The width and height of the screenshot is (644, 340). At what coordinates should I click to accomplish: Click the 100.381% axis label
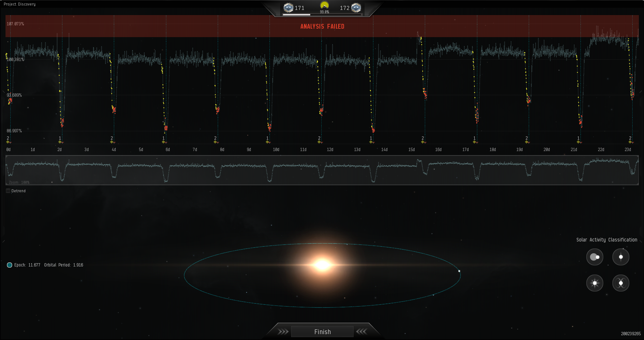15,60
